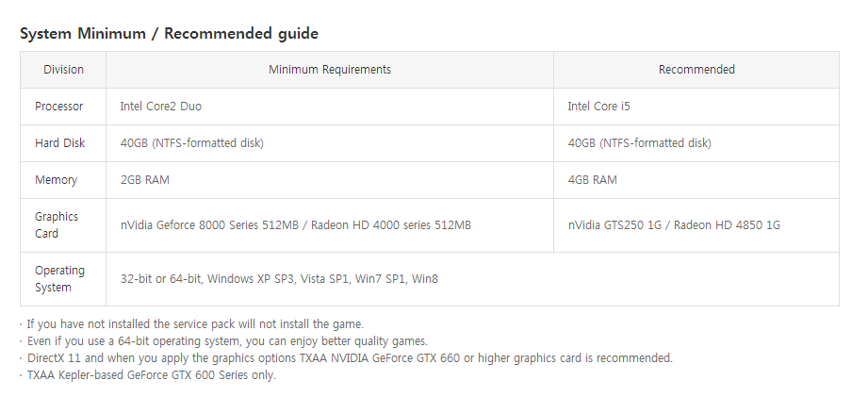Image resolution: width=868 pixels, height=397 pixels.
Task: Select the 4GB RAM cell
Action: [592, 180]
